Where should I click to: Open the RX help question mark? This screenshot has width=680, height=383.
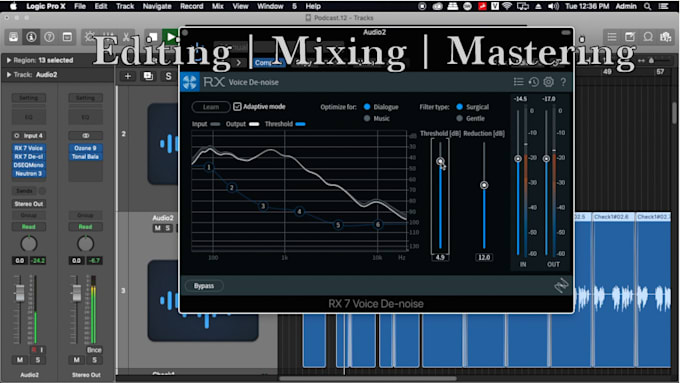(563, 82)
